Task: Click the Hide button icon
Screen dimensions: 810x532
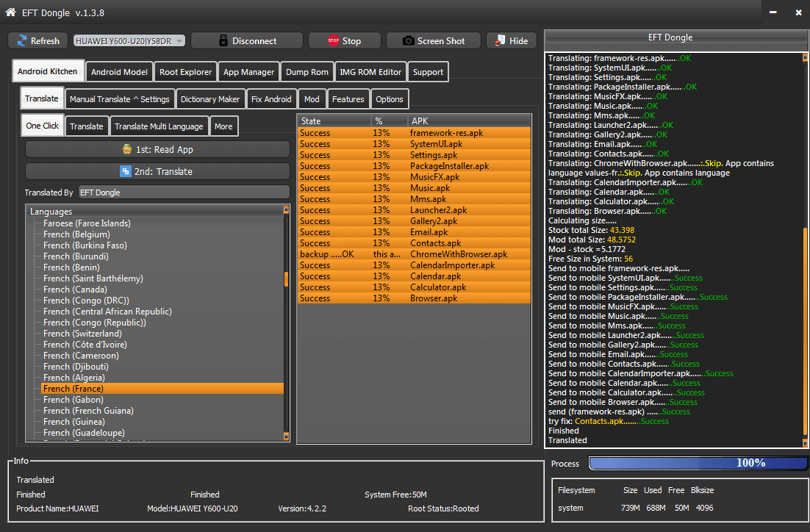Action: click(x=500, y=40)
